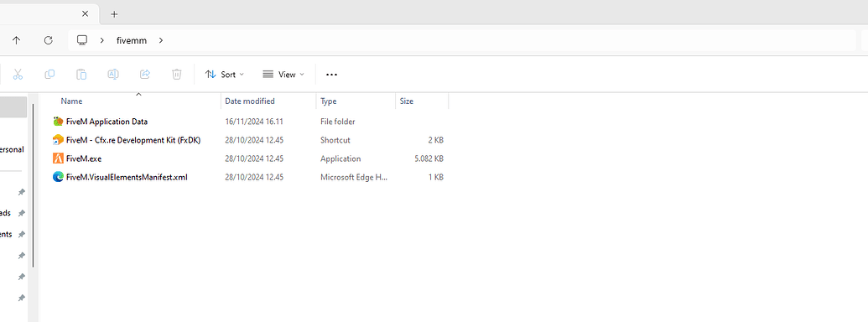Click the Application type cell
This screenshot has width=868, height=322.
point(340,158)
